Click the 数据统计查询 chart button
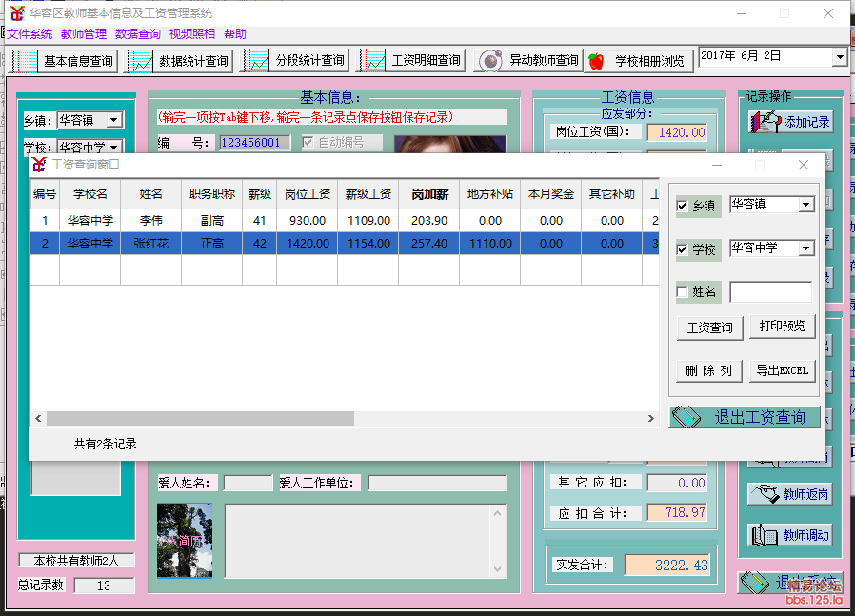The height and width of the screenshot is (616, 855). [180, 61]
